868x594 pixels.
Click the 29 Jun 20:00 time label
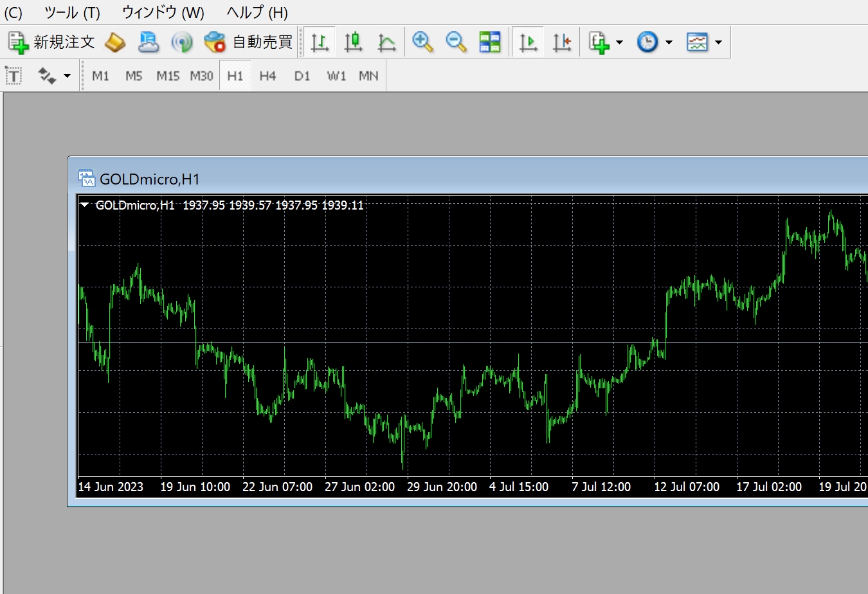tap(442, 487)
